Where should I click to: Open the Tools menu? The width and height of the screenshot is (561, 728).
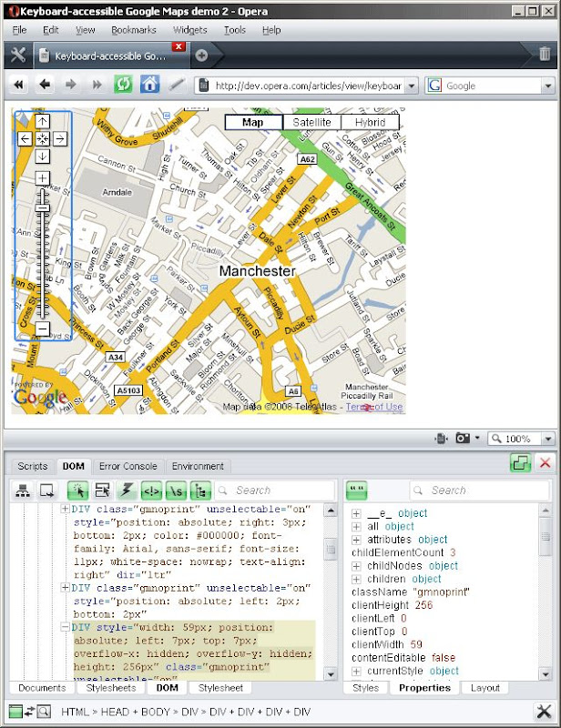(235, 30)
